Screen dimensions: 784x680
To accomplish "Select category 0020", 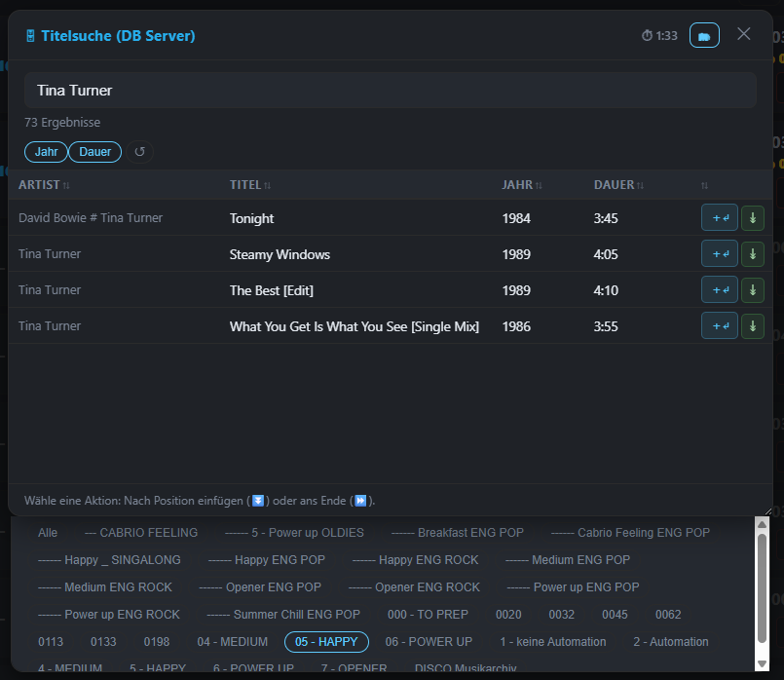I will pos(508,615).
